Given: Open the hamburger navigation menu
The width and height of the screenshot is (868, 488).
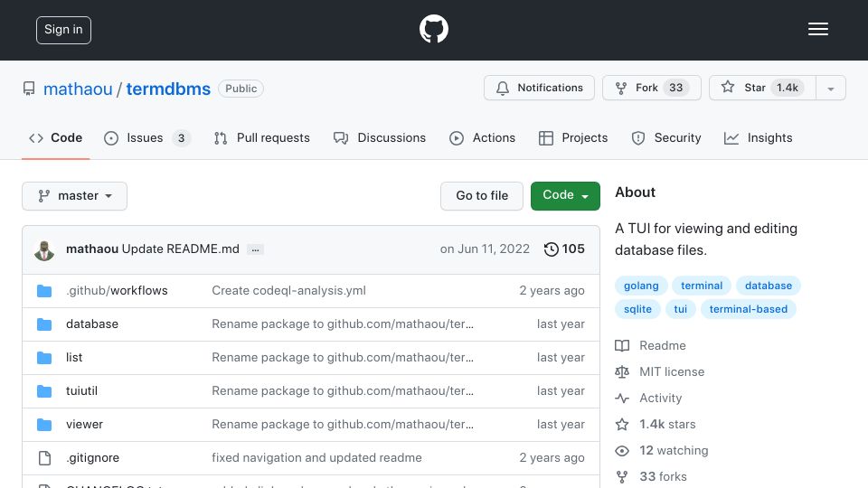Looking at the screenshot, I should [817, 29].
